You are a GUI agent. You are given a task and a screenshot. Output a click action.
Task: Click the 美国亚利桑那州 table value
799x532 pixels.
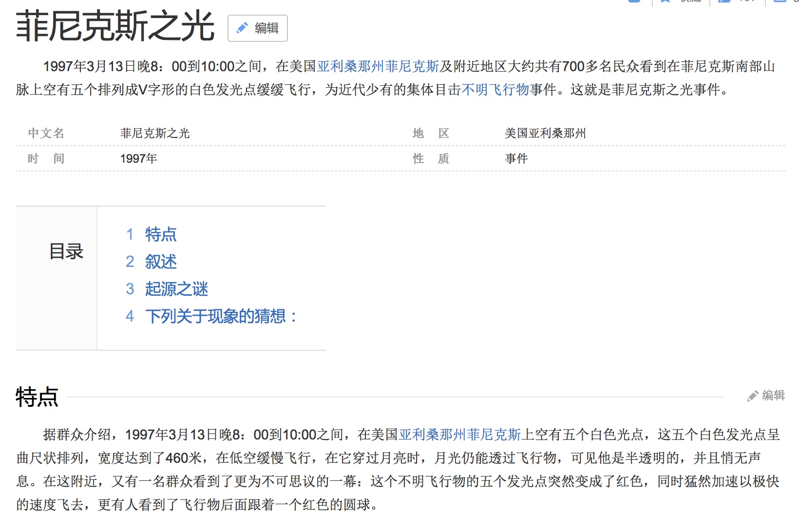pyautogui.click(x=545, y=133)
